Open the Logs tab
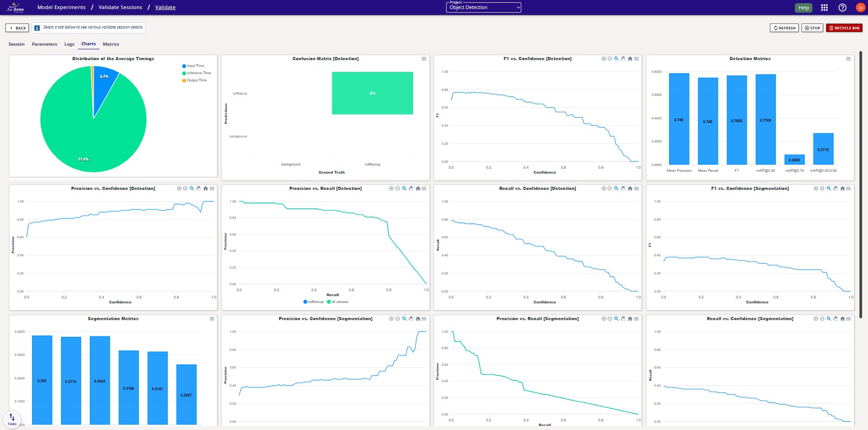This screenshot has width=868, height=430. (69, 44)
